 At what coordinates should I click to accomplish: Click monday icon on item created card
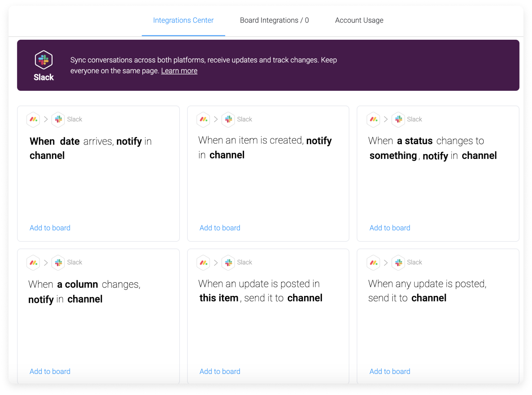click(203, 120)
